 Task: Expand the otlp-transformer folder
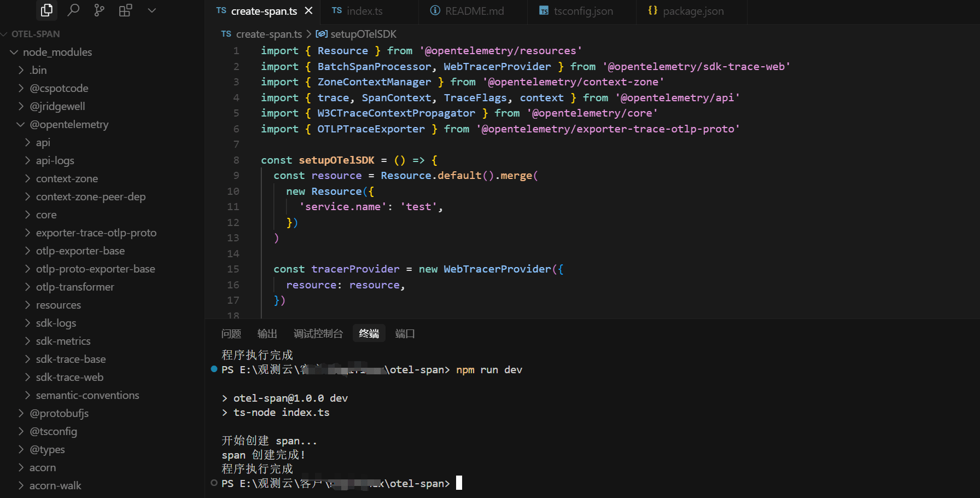click(27, 287)
